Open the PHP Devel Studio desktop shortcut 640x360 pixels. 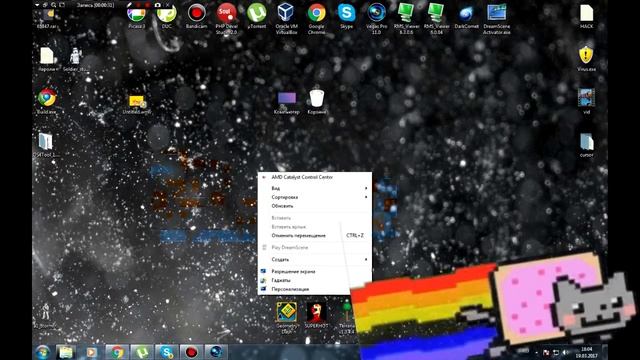click(x=226, y=18)
